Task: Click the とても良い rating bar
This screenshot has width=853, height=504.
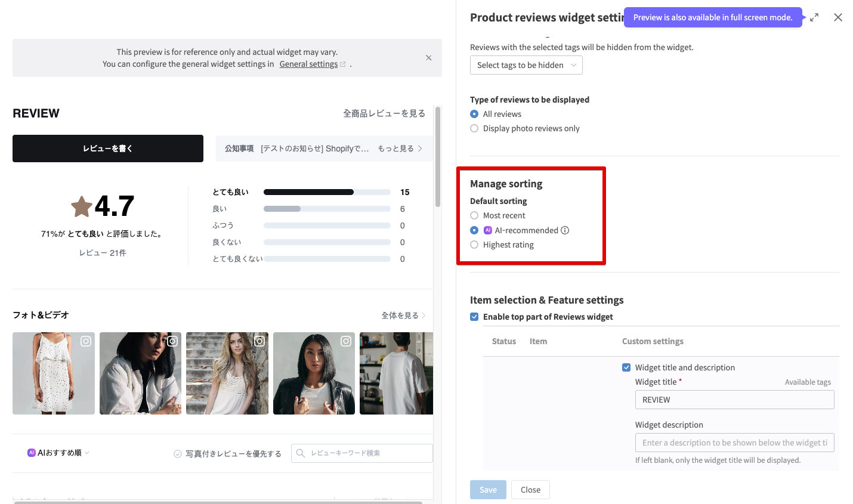Action: (327, 192)
